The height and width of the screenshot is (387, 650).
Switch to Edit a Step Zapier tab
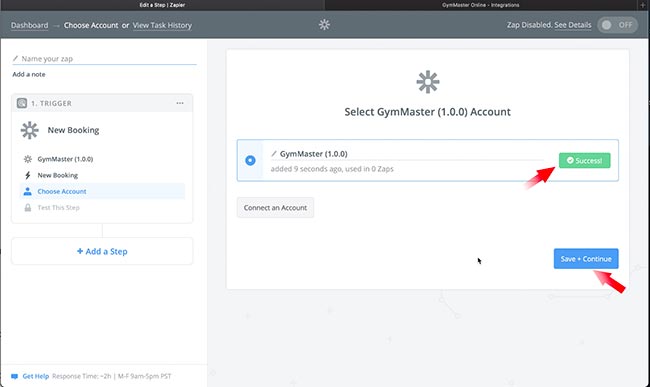click(x=162, y=5)
